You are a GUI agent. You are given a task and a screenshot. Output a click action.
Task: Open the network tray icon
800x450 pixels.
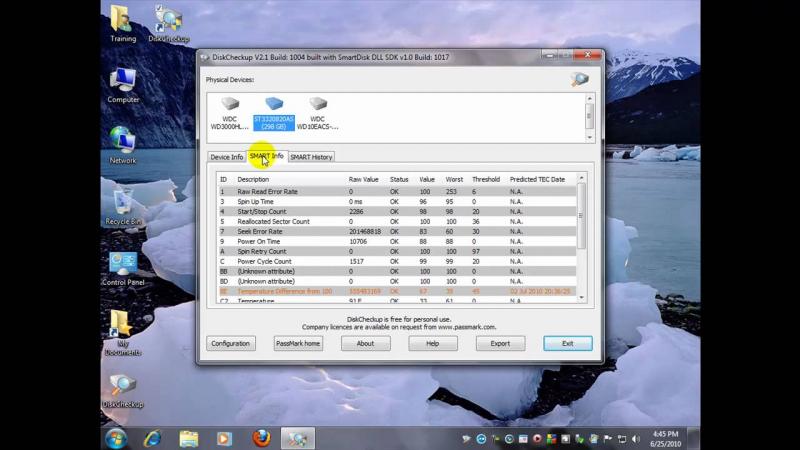pos(621,439)
